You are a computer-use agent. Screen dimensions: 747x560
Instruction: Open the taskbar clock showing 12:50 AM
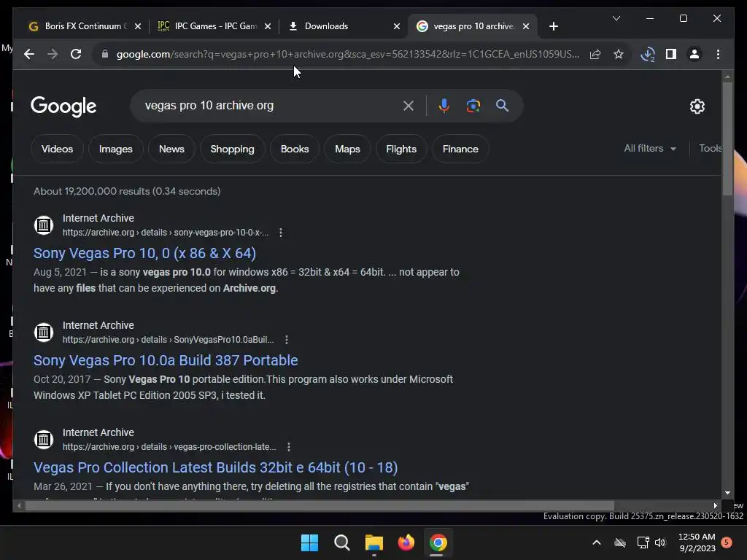point(697,542)
